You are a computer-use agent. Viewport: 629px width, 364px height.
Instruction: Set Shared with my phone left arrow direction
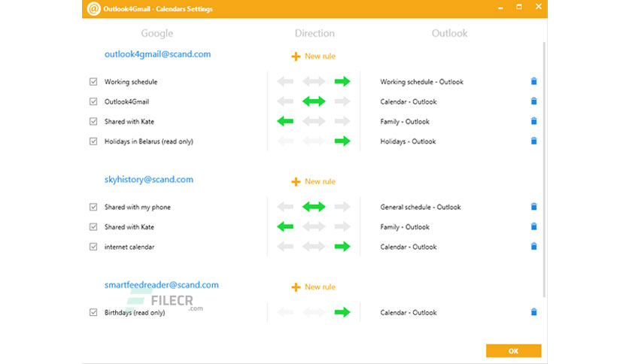coord(285,207)
